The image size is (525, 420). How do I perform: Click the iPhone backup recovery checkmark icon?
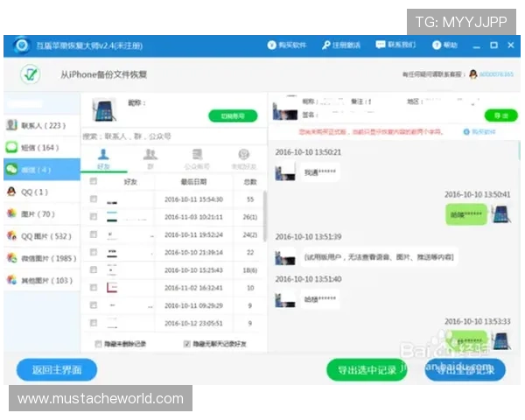coord(31,74)
